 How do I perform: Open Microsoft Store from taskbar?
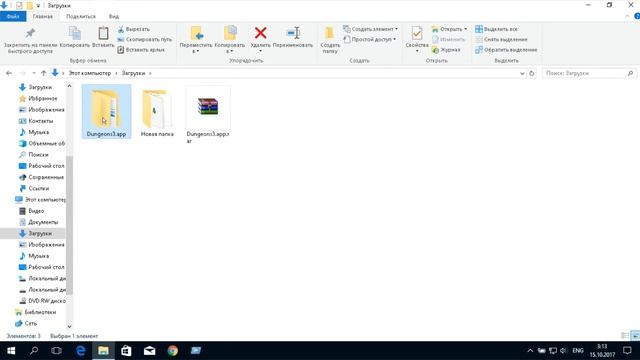click(x=126, y=351)
